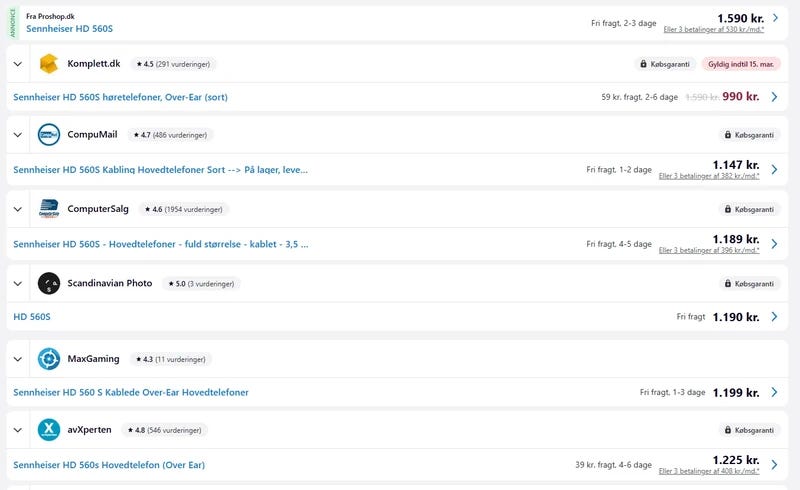Click the Scandinavian Photo logo icon
Image resolution: width=800 pixels, height=490 pixels.
[49, 284]
